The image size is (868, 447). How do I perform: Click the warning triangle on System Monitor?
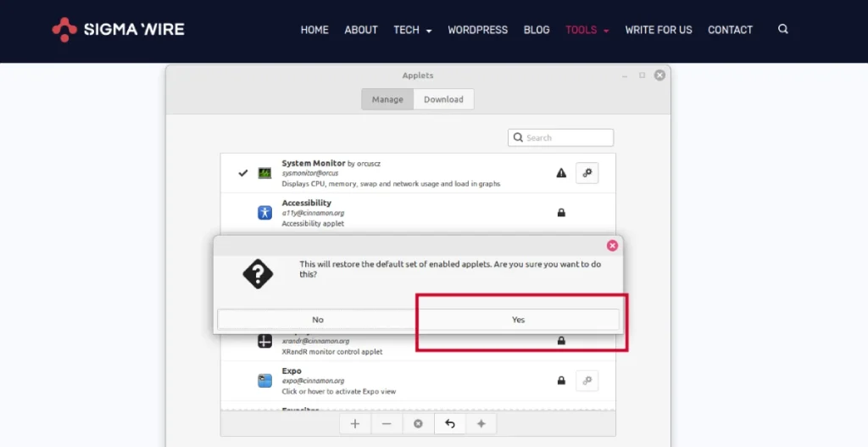tap(561, 173)
